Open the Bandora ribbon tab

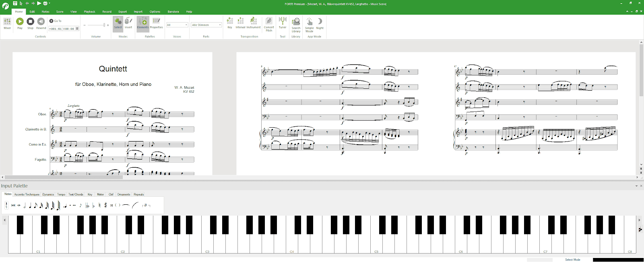(173, 12)
